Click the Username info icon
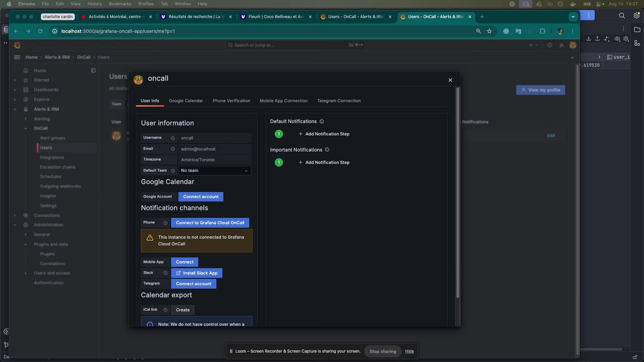This screenshot has height=362, width=644. pyautogui.click(x=173, y=138)
